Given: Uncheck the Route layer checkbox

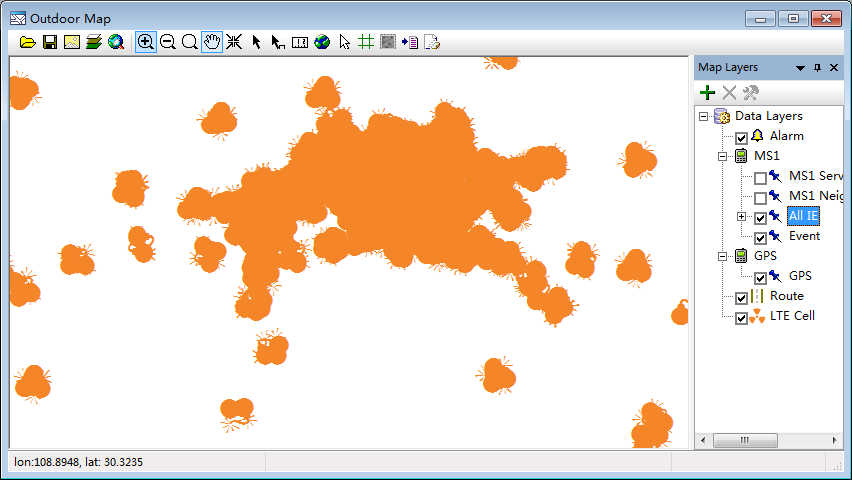Looking at the screenshot, I should click(x=742, y=298).
